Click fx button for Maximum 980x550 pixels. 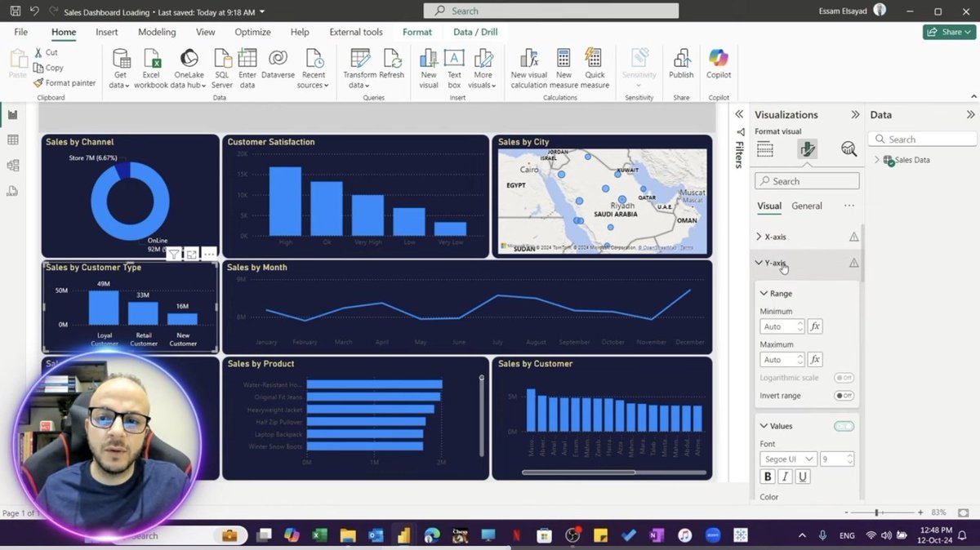815,360
